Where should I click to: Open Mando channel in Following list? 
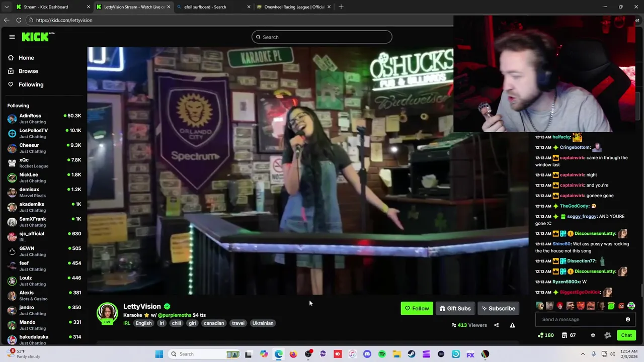coord(44,325)
